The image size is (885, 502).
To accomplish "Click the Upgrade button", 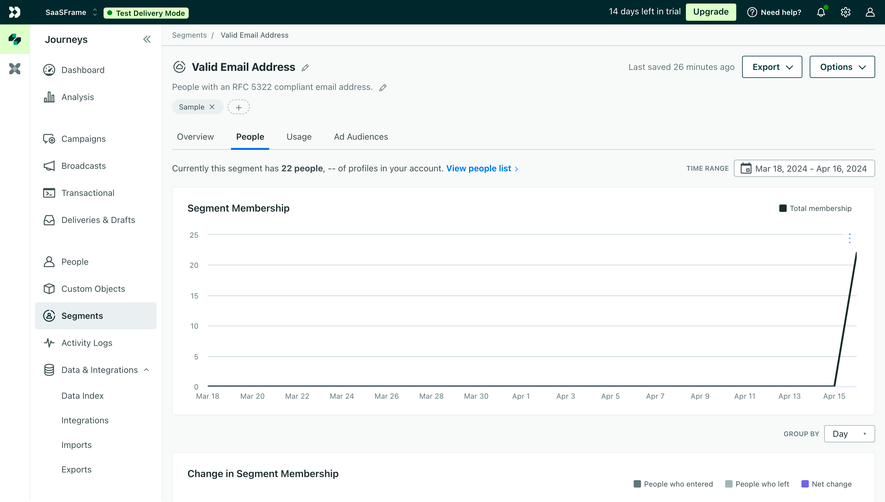I will click(711, 12).
